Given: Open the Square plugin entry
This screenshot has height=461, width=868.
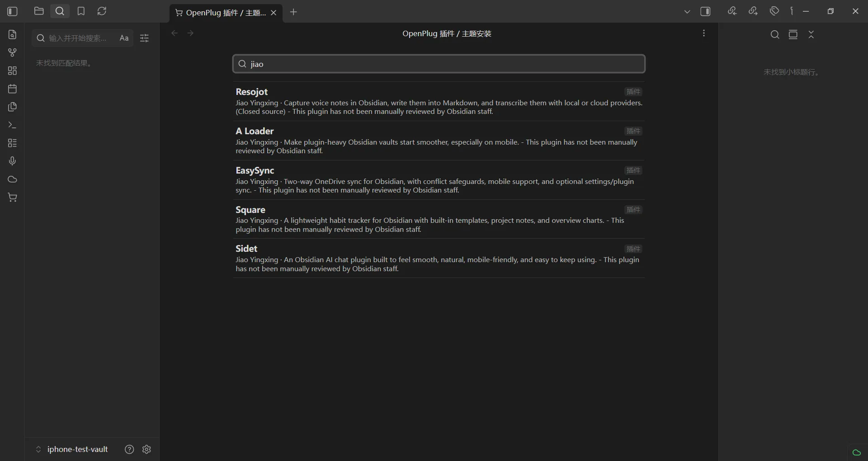Looking at the screenshot, I should pyautogui.click(x=439, y=219).
